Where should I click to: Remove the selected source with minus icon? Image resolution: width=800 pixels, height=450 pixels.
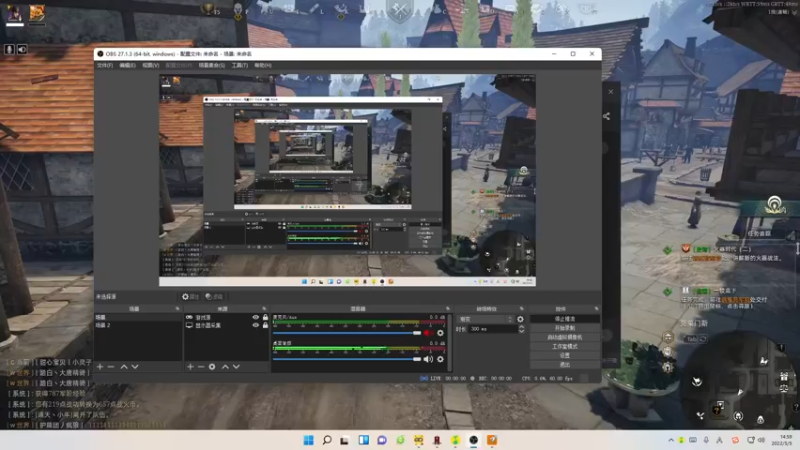click(x=201, y=367)
